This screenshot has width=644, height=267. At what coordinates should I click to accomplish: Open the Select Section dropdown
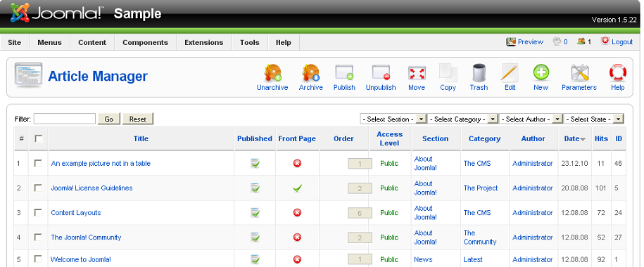click(x=393, y=119)
